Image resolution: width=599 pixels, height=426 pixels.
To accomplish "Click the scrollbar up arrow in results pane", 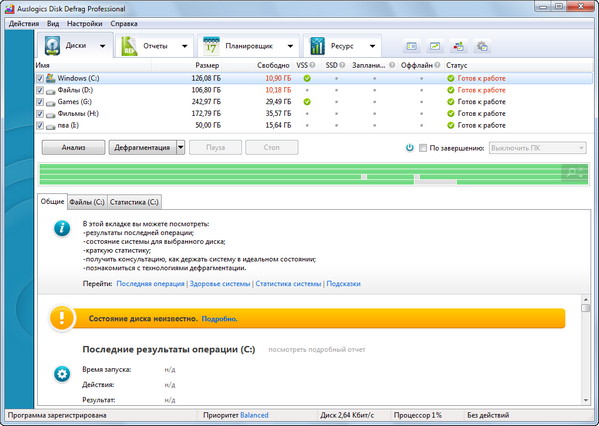I will [586, 299].
